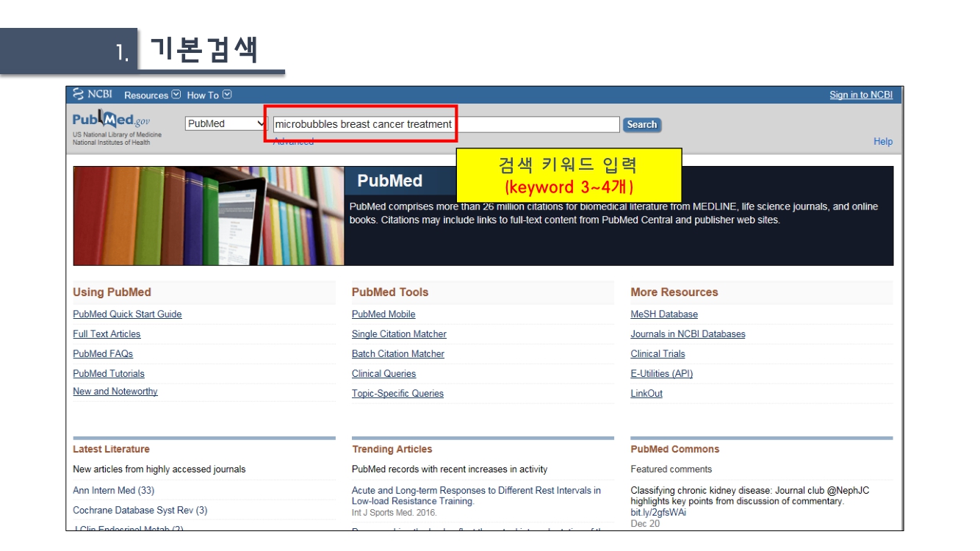Click the PubMed Commons heading

[x=675, y=450]
